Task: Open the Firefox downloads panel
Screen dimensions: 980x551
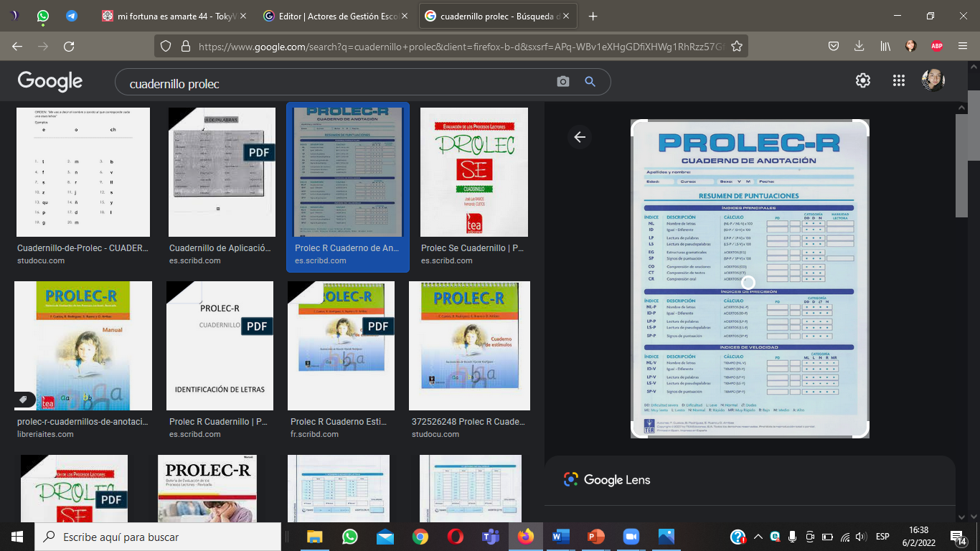Action: [x=859, y=45]
